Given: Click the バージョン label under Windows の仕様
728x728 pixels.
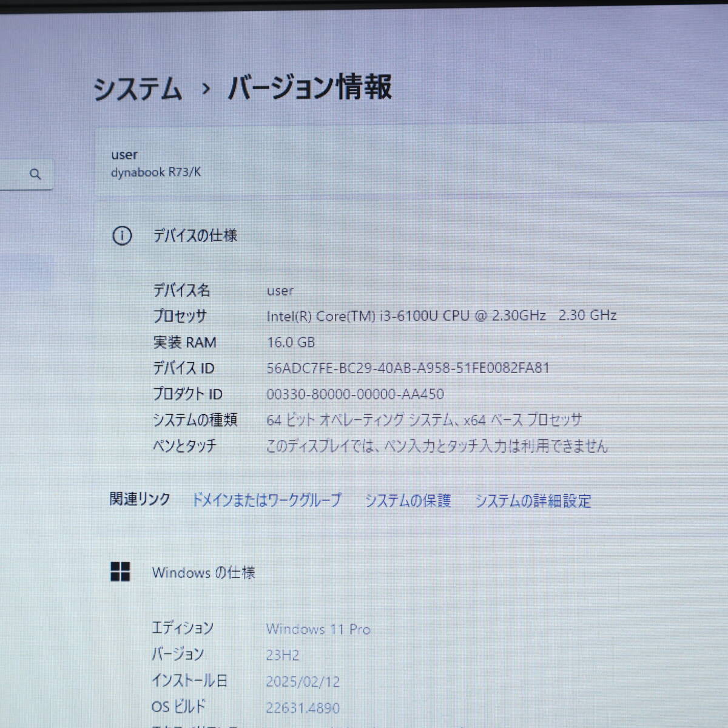Looking at the screenshot, I should (x=178, y=654).
